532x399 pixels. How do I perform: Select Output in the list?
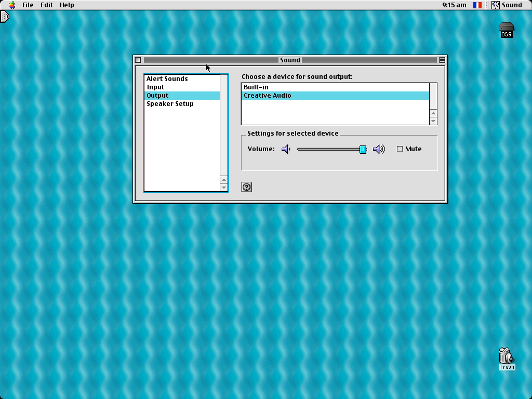pyautogui.click(x=182, y=96)
